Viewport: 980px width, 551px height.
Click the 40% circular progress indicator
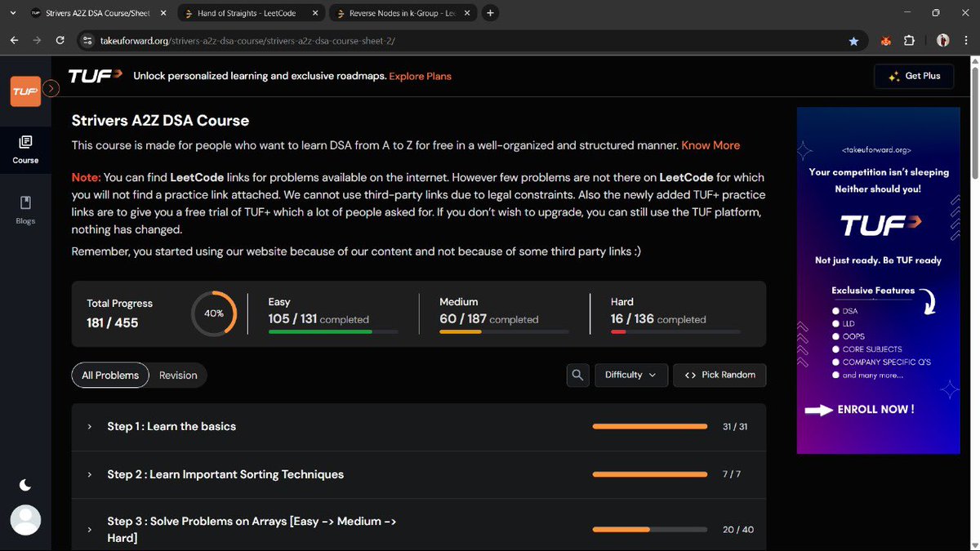[214, 313]
